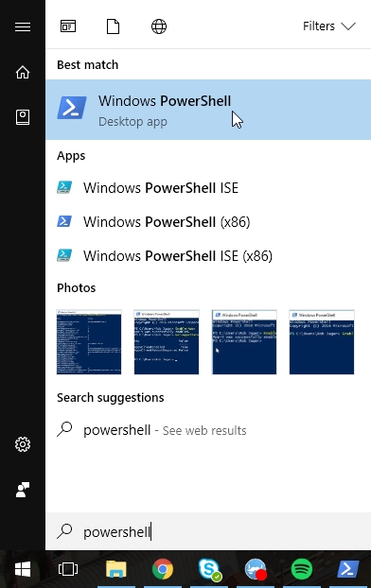371x588 pixels.
Task: Filter results by Apps icon
Action: (68, 26)
